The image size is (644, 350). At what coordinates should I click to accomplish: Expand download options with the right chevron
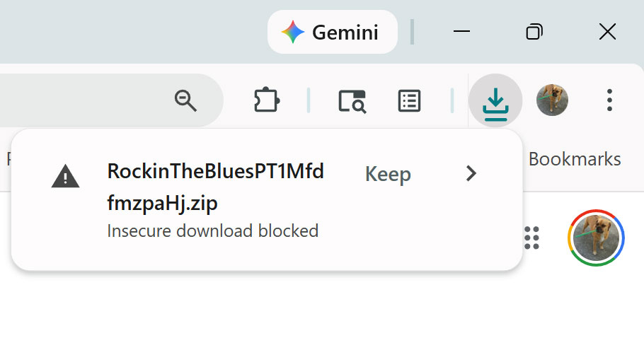pos(471,174)
